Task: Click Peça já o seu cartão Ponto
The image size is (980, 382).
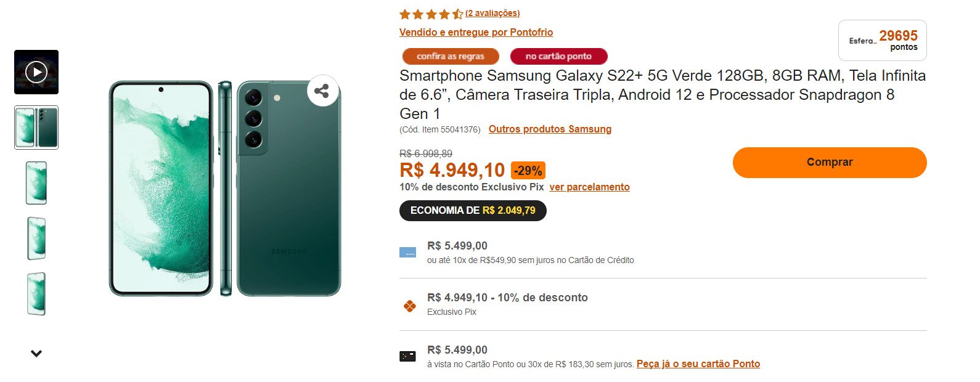Action: click(x=698, y=364)
